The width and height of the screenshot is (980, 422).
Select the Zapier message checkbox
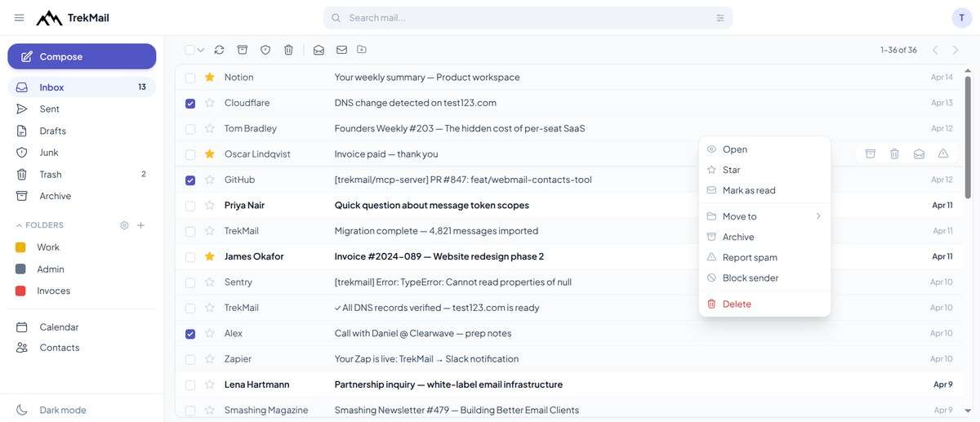tap(190, 359)
